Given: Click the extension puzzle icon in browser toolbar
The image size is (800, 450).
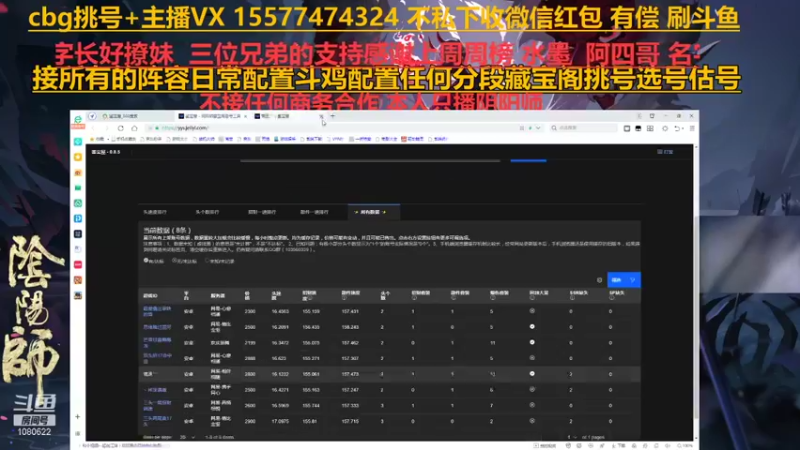Looking at the screenshot, I should coord(665,129).
